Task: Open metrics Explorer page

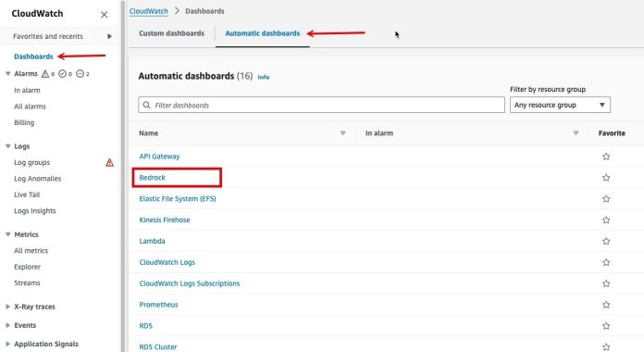Action: 28,267
